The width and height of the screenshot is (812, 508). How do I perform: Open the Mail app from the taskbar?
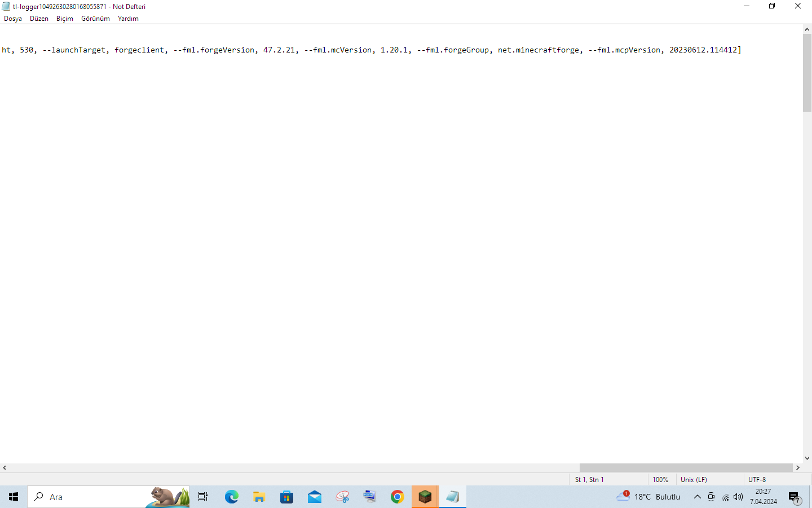314,497
